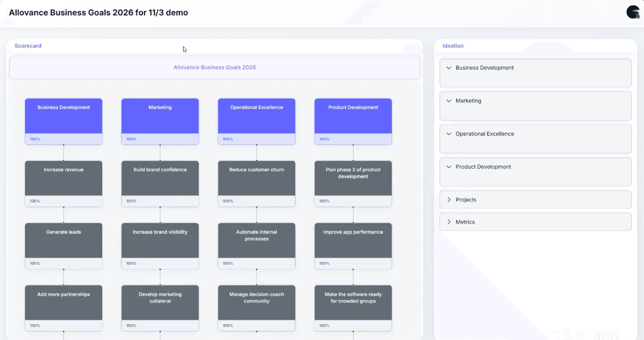
Task: Open the Increase revenue goal card
Action: coord(63,178)
